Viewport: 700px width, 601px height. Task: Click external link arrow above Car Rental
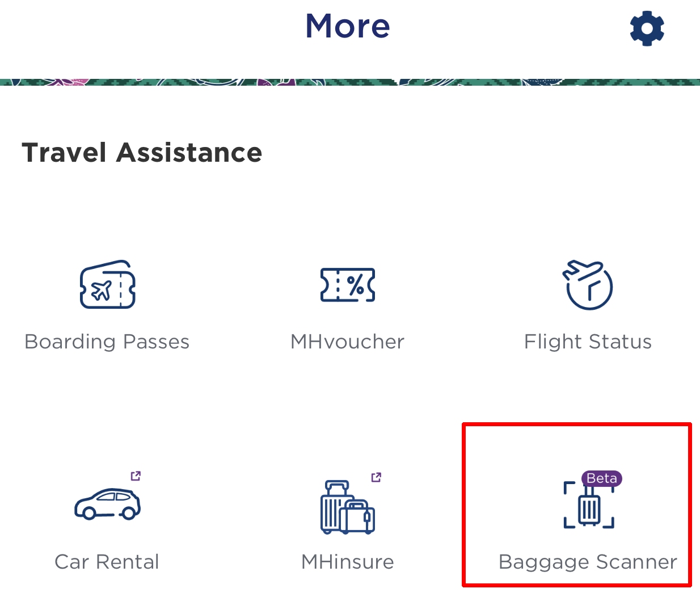coord(136,476)
